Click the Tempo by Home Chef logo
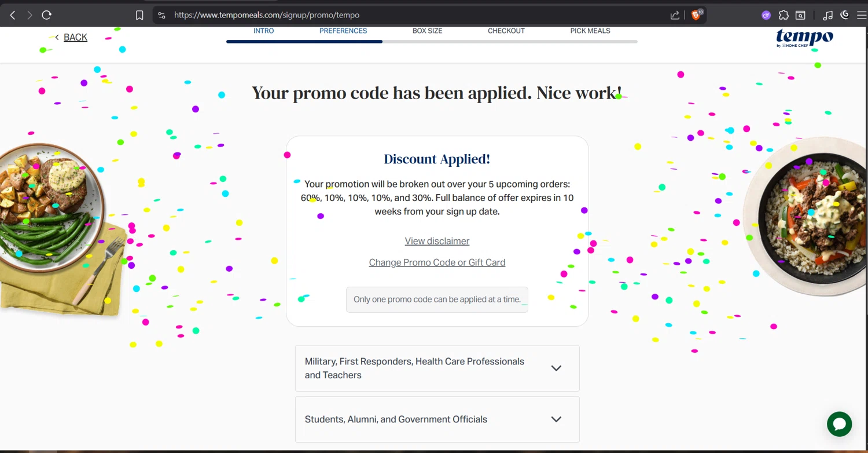The image size is (868, 453). pos(804,38)
